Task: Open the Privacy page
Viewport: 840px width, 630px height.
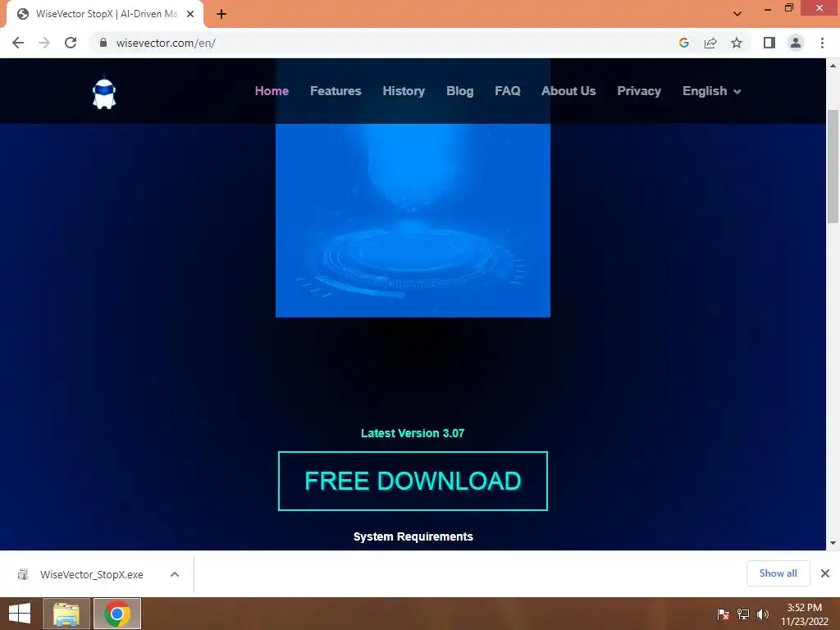Action: tap(638, 91)
